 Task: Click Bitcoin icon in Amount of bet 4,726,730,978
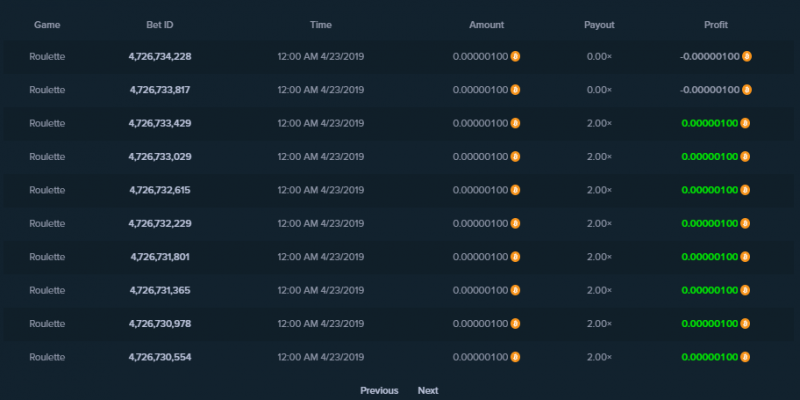(x=515, y=323)
